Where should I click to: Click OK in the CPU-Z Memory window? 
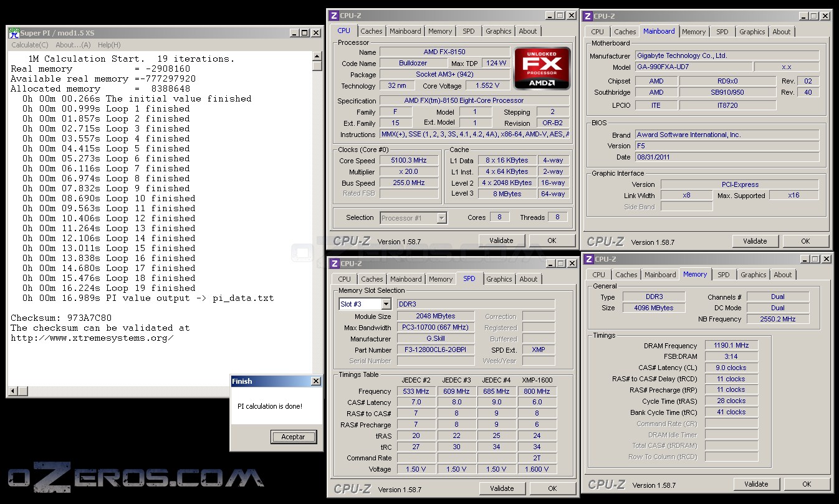(x=807, y=484)
